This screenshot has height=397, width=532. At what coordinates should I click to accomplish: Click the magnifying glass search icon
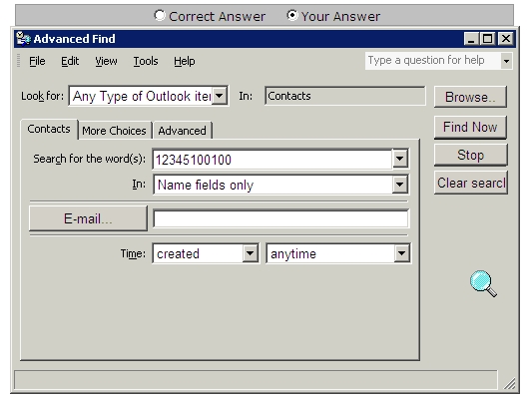pyautogui.click(x=483, y=283)
